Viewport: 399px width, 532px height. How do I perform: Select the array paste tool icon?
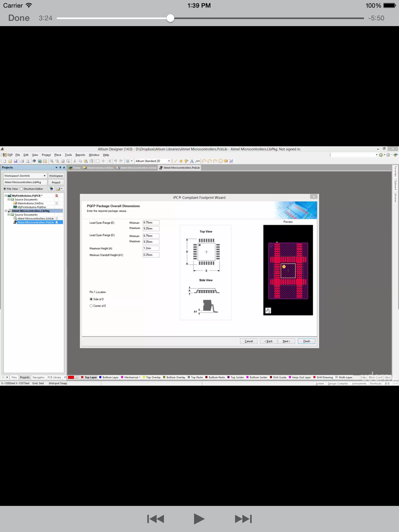pyautogui.click(x=231, y=161)
